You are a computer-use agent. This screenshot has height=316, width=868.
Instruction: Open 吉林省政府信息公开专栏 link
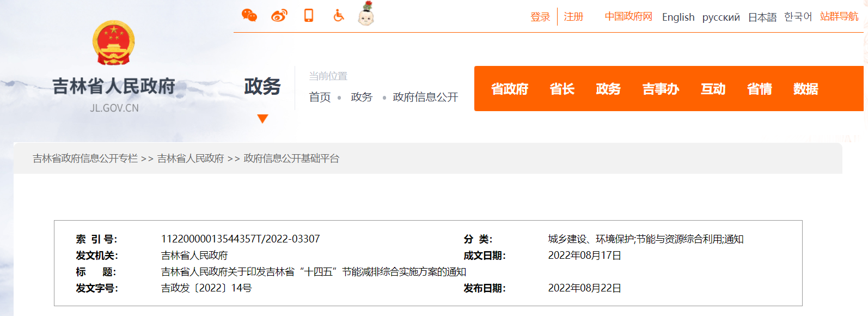(x=85, y=159)
